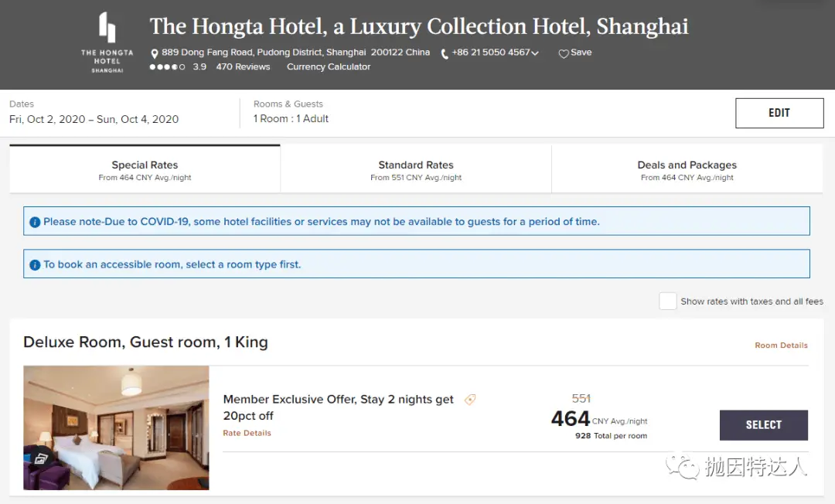Open the Dates Oct 2–4 selector
The image size is (835, 504).
94,119
